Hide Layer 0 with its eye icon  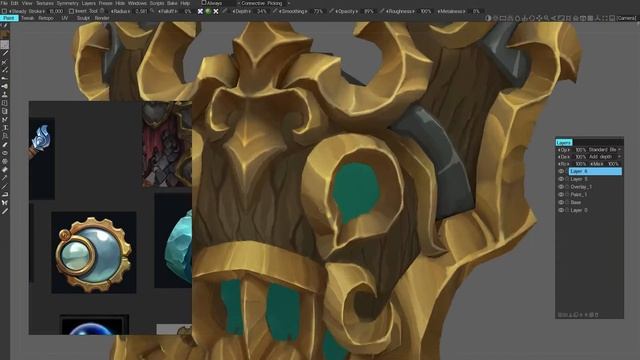561,210
